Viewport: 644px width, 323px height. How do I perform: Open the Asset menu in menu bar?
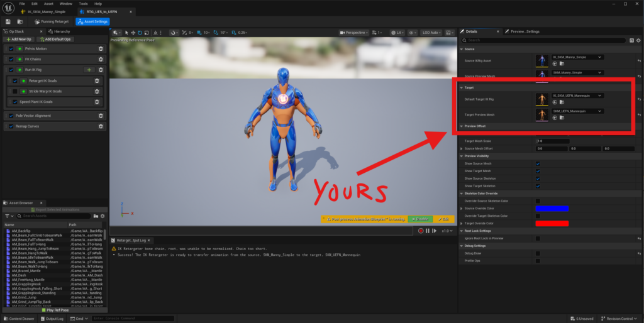click(48, 4)
